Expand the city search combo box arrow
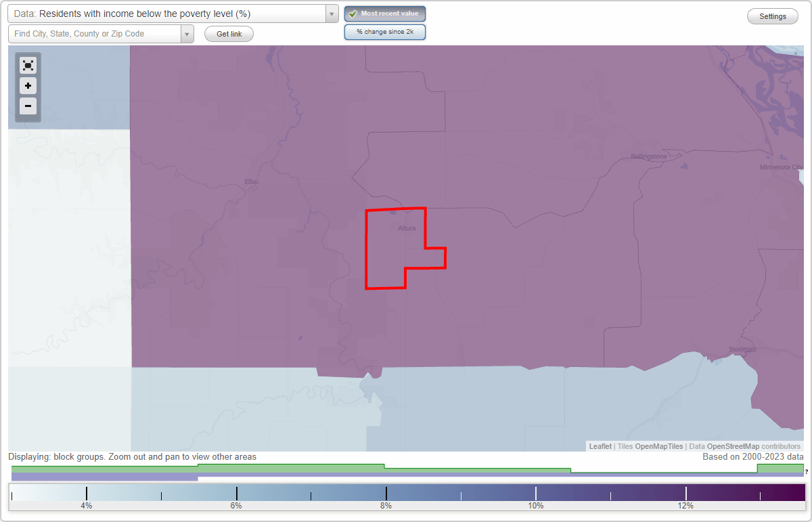812x522 pixels. [187, 33]
